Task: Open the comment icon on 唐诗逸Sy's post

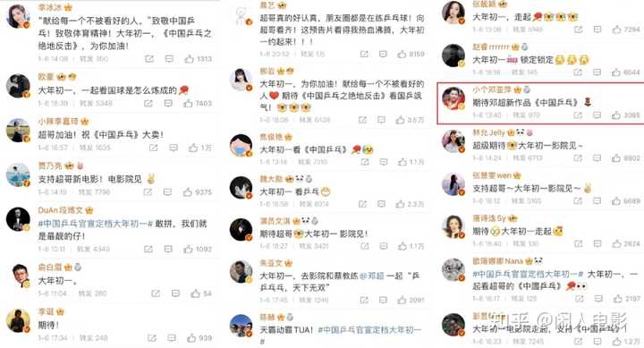Action: (598, 243)
